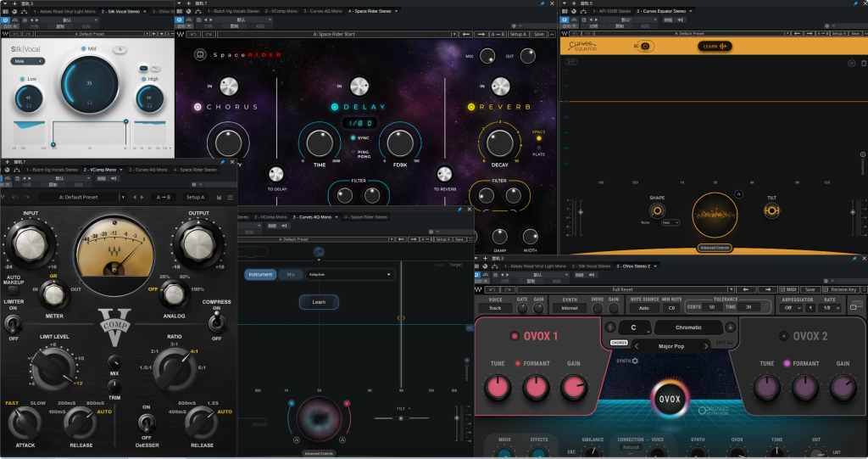Screen dimensions: 868x459
Task: Click the OVox synth settings gear icon
Action: click(635, 361)
